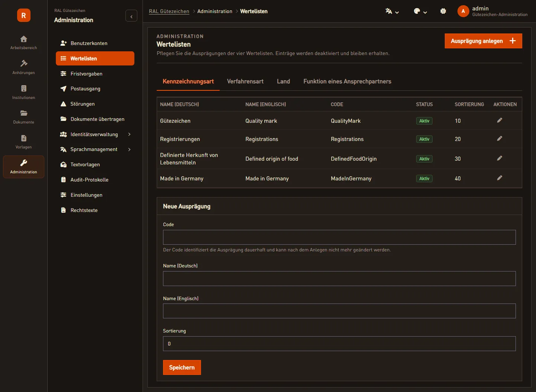Edit the Gütezeichen row with pencil icon

point(500,120)
